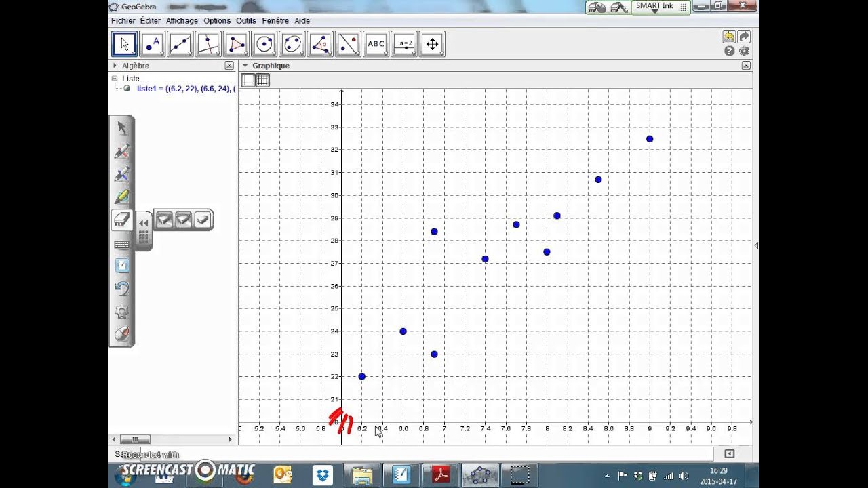868x488 pixels.
Task: Open the Éditer menu
Action: pos(150,21)
